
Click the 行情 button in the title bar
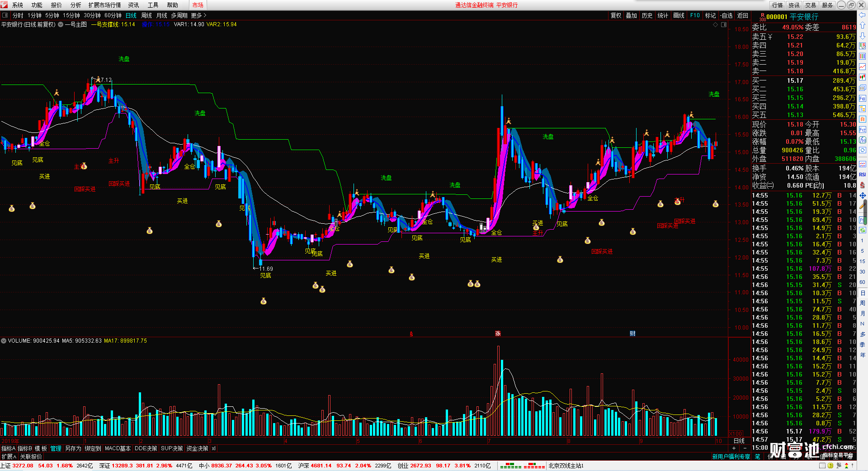(x=778, y=5)
